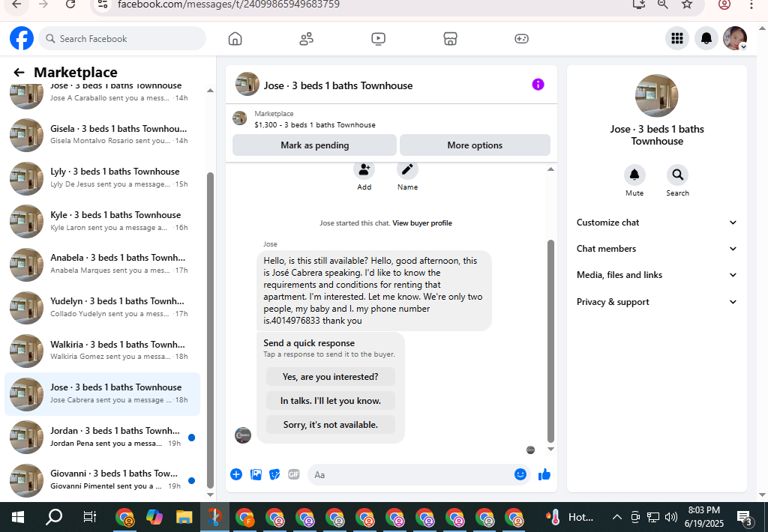The height and width of the screenshot is (532, 768).
Task: Open Jose A Caraballo conversation at top
Action: point(102,95)
